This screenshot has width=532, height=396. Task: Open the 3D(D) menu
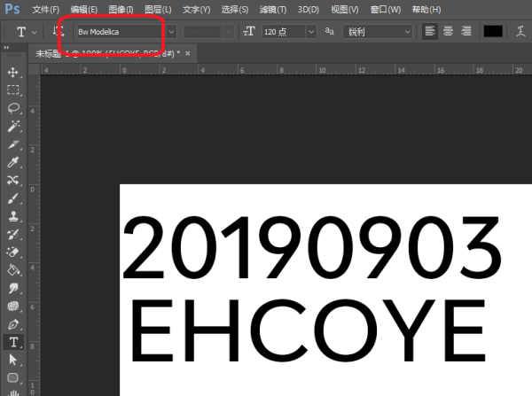coord(308,10)
